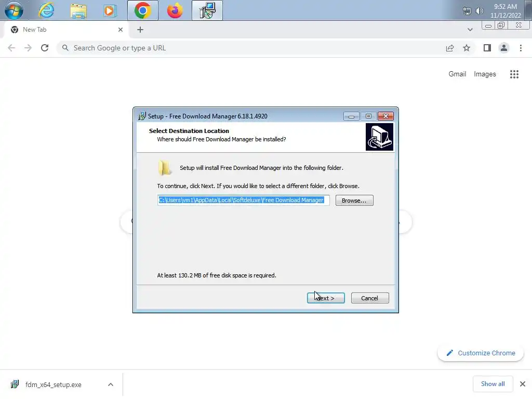The width and height of the screenshot is (532, 399).
Task: Click Browse... to choose a folder
Action: pyautogui.click(x=354, y=201)
